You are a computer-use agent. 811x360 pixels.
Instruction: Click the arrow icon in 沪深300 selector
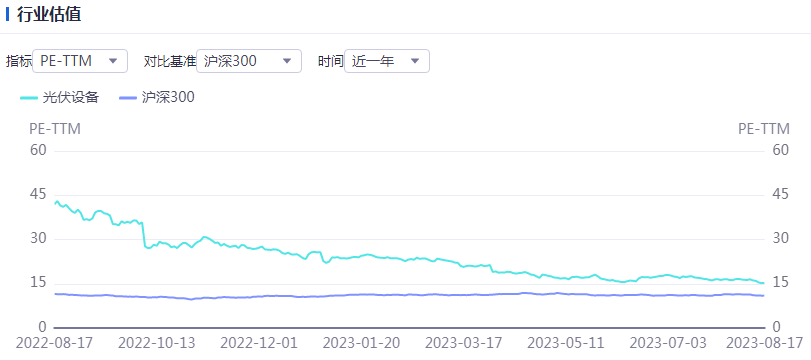[287, 61]
